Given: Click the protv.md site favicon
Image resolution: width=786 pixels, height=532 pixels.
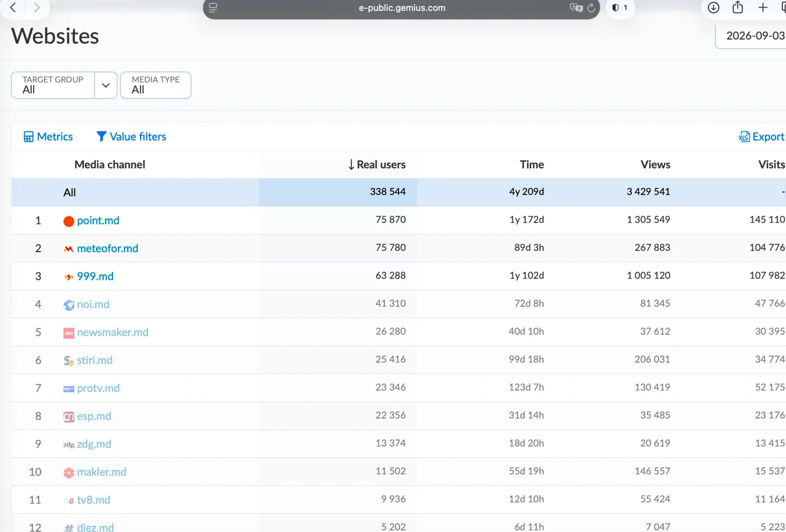Looking at the screenshot, I should pos(69,389).
